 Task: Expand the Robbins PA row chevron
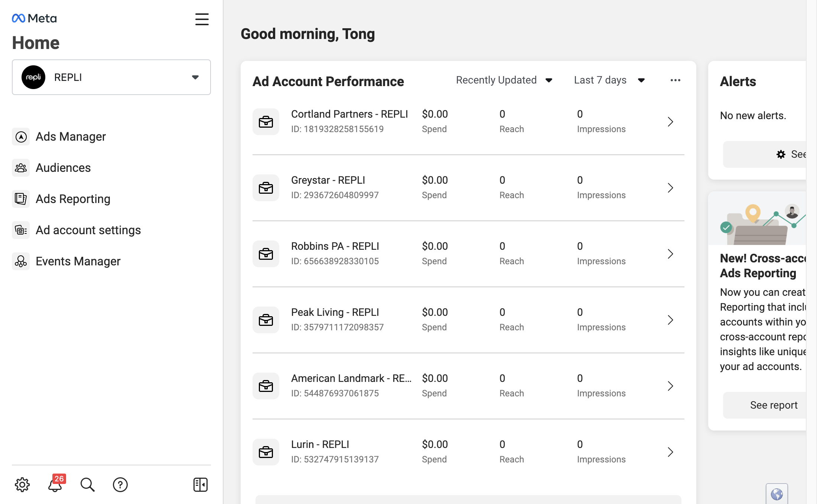coord(670,254)
